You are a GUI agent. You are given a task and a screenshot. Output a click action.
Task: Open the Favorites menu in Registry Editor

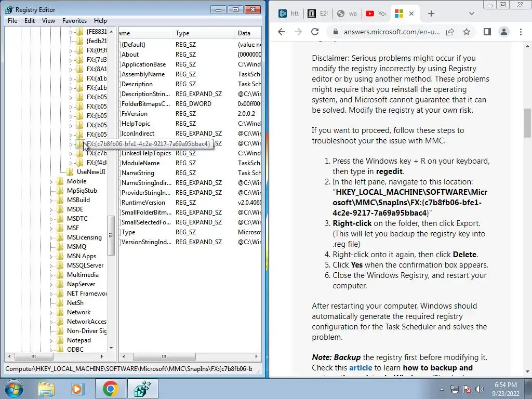click(74, 21)
